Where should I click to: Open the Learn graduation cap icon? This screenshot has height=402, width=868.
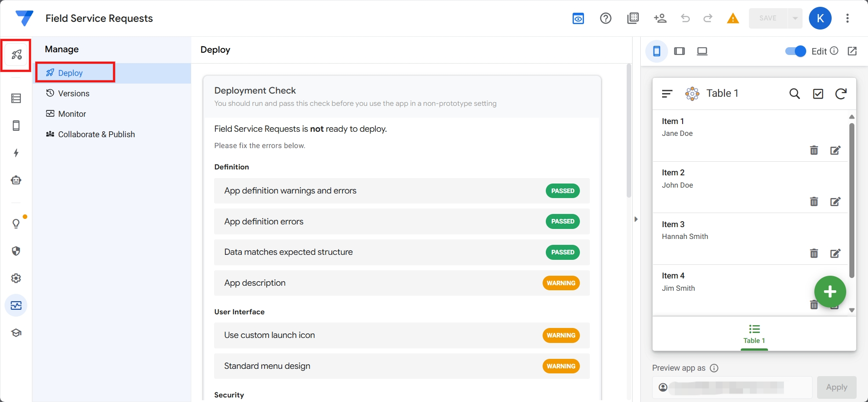pos(16,333)
